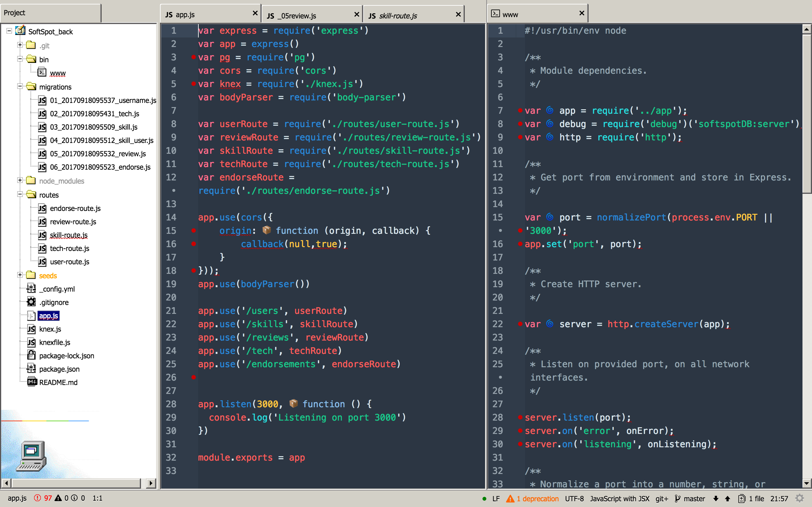Click the spiral icon beside 'server' in www
812x507 pixels.
(550, 324)
